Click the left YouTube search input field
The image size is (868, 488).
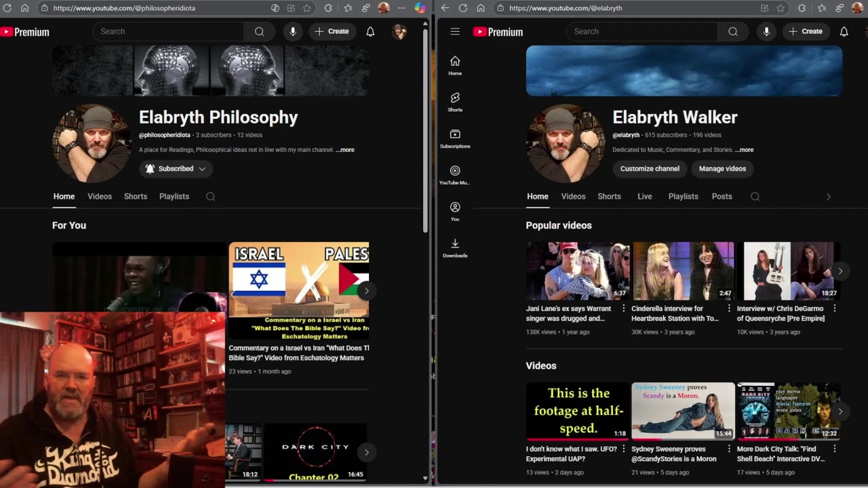pos(167,31)
